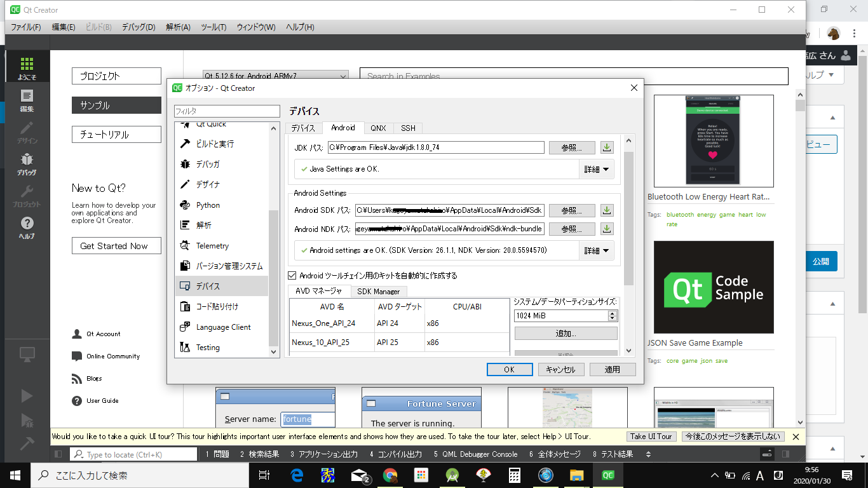Browse for the JDK path with 参照
Screen dimensions: 868x488
573,147
